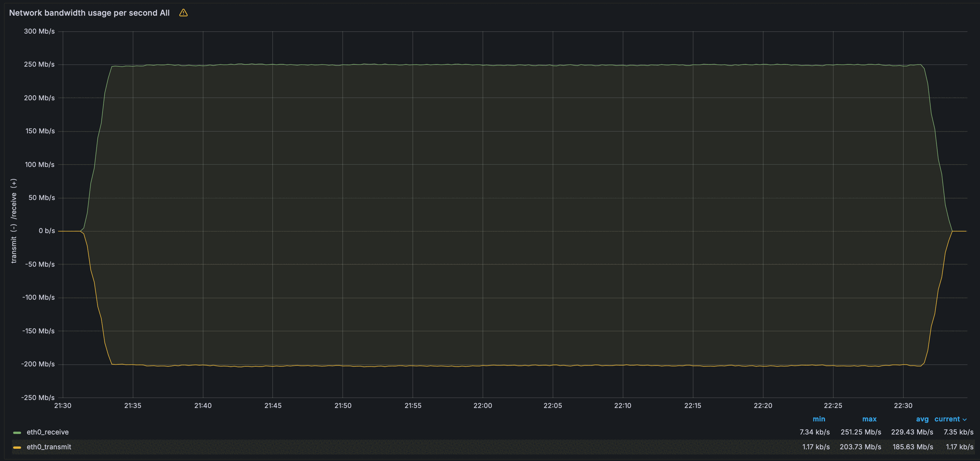Toggle visibility of eth0_transmit series
980x461 pixels.
point(49,447)
